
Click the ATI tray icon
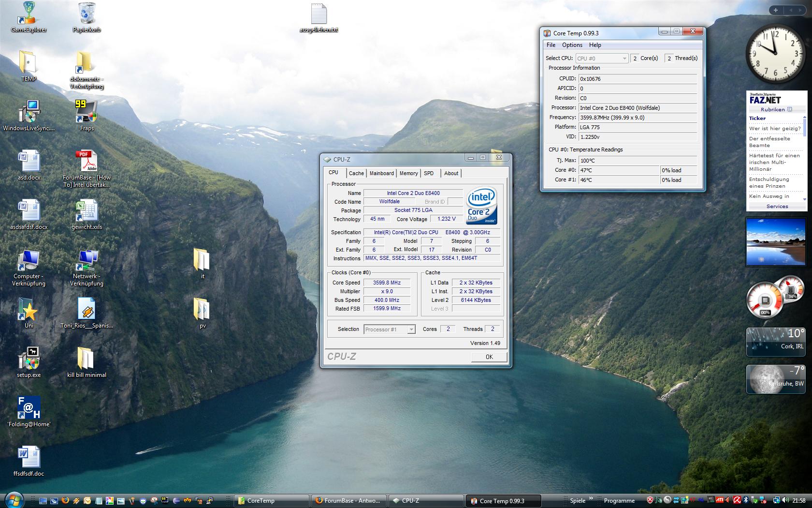point(720,500)
